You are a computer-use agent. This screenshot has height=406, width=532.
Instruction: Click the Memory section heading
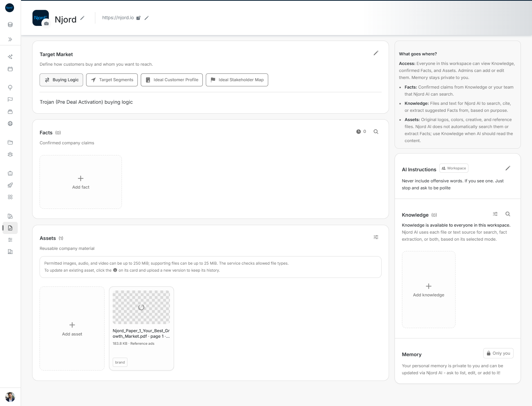(412, 354)
